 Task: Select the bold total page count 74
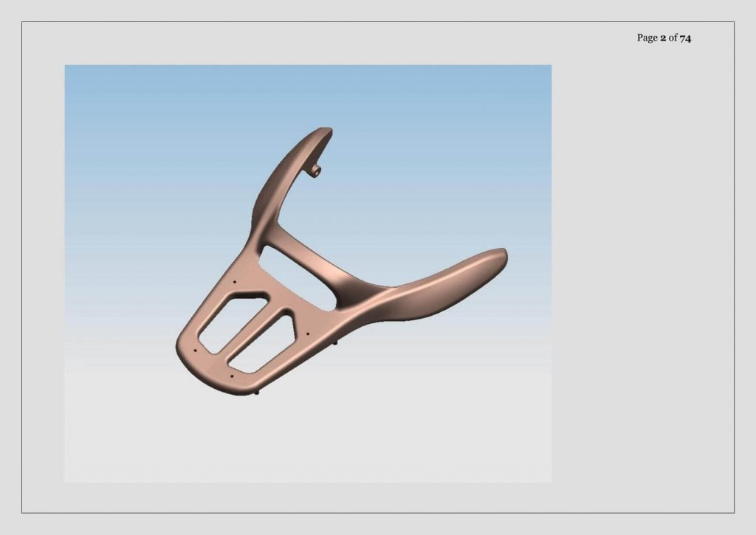[685, 38]
